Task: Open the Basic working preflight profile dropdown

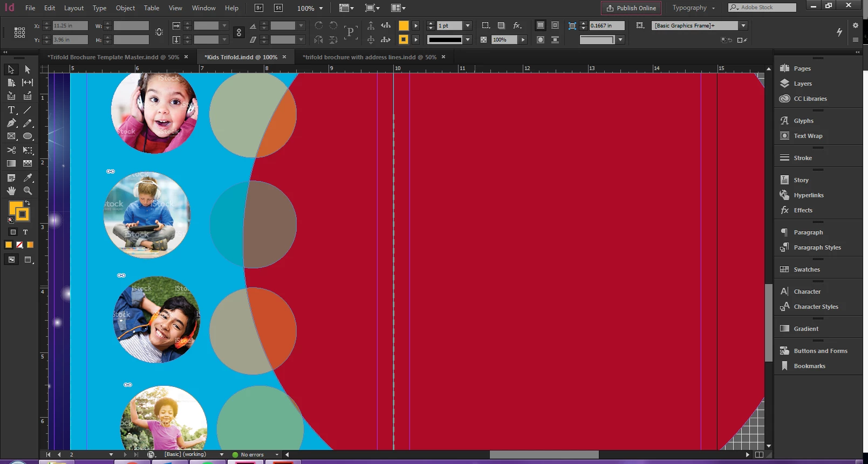Action: point(222,455)
